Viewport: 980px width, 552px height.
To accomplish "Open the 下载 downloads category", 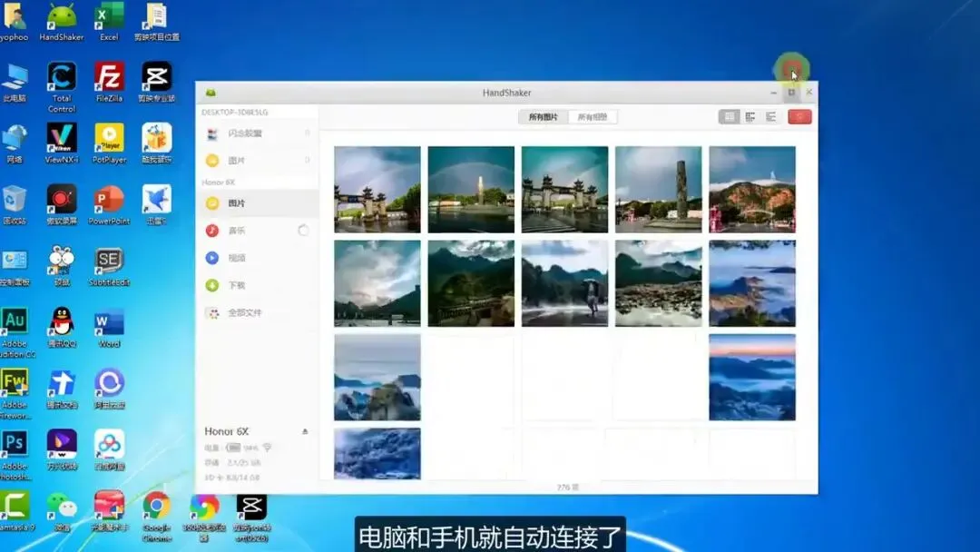I will tap(258, 285).
